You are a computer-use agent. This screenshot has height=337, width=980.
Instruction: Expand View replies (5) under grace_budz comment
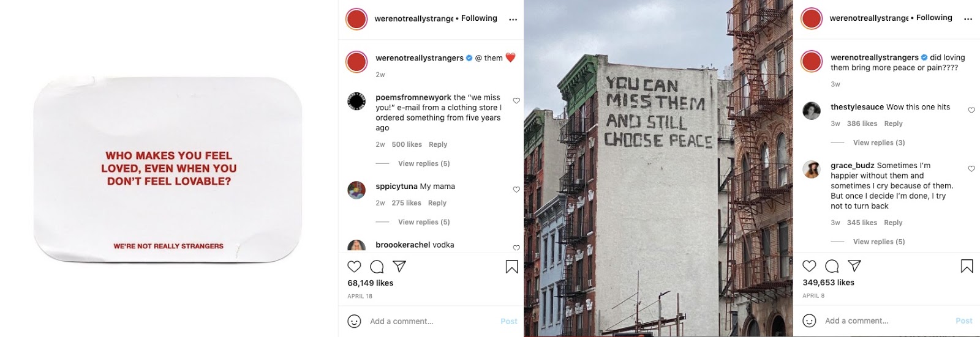879,242
